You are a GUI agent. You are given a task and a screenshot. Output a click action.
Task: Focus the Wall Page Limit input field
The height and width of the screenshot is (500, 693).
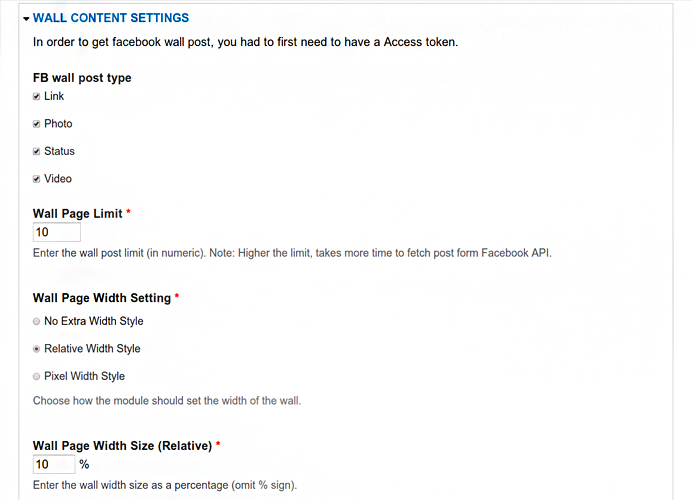click(x=57, y=232)
